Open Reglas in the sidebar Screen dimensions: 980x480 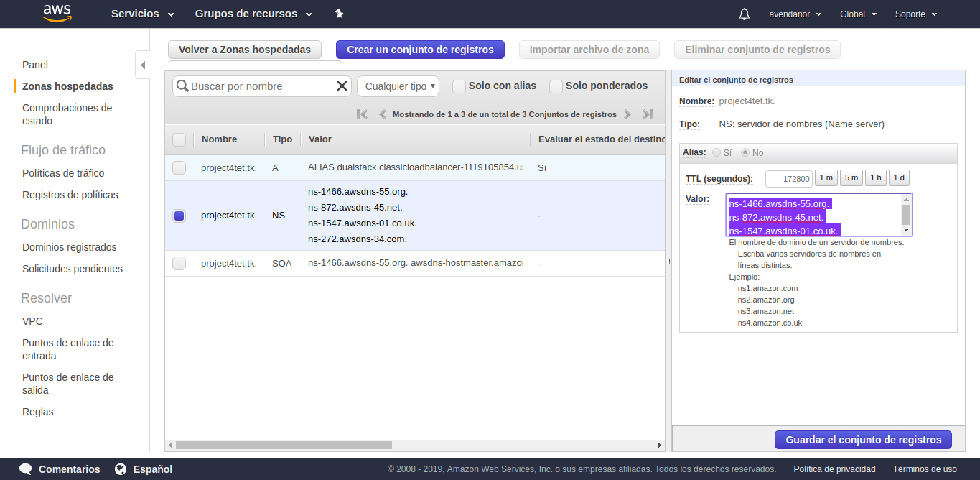[38, 412]
